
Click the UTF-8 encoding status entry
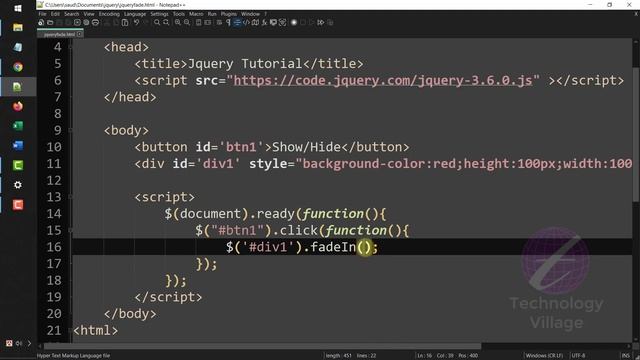(x=578, y=356)
